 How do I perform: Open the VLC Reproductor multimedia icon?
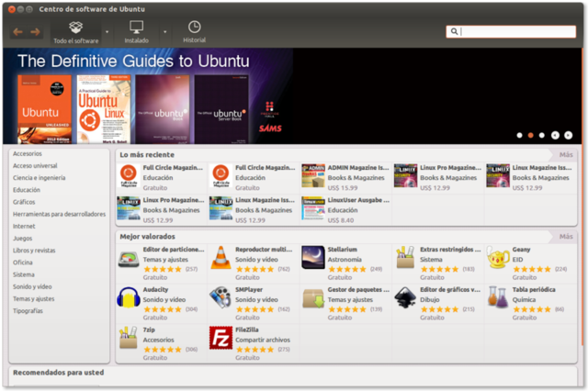point(220,258)
